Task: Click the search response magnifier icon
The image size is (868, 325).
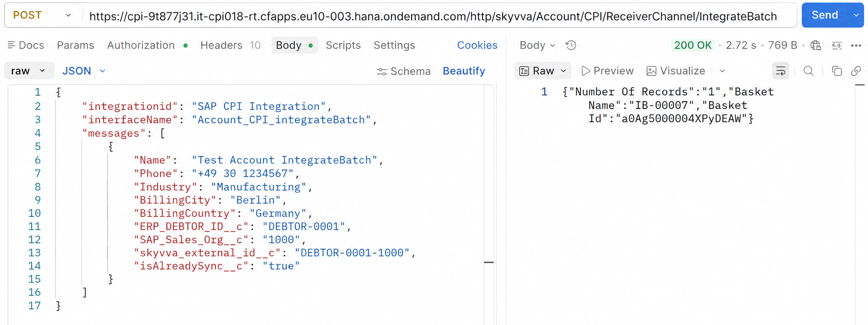Action: (808, 71)
